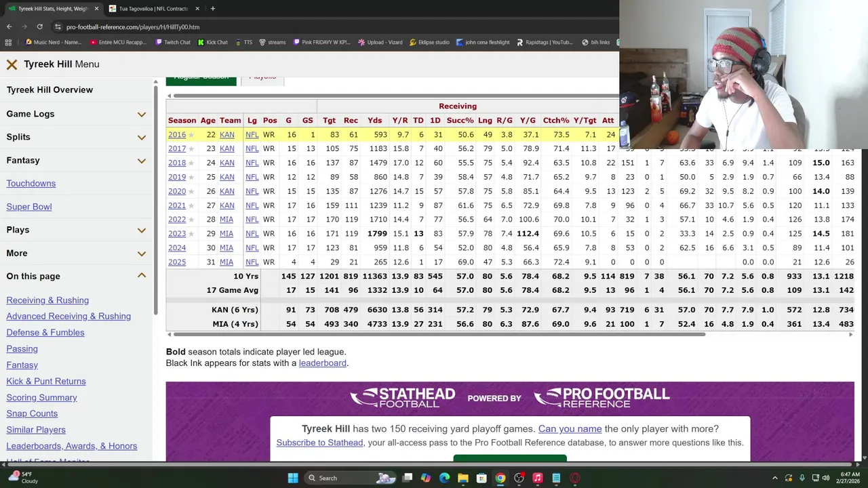This screenshot has height=488, width=868.
Task: Open streams bookmark
Action: [x=272, y=42]
